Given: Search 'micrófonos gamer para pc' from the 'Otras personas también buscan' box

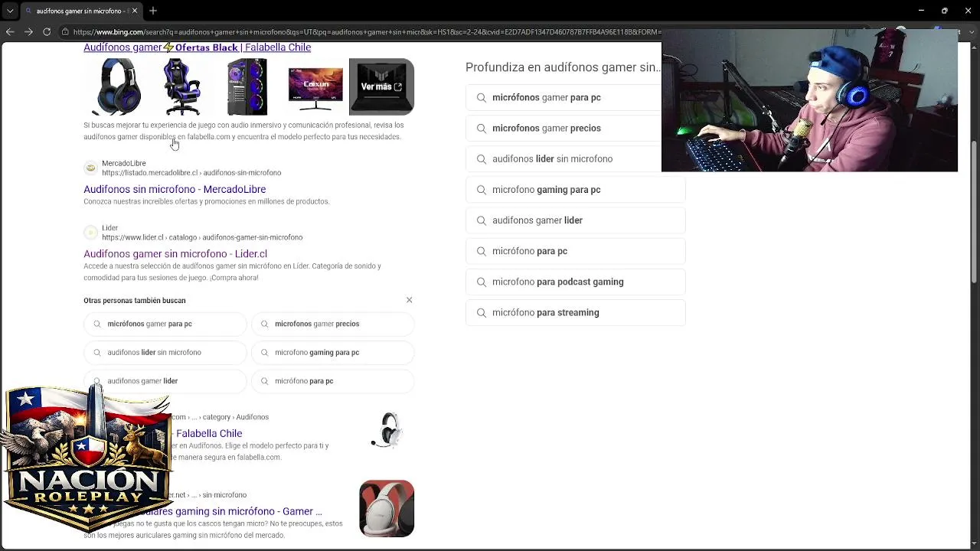Looking at the screenshot, I should (x=165, y=324).
